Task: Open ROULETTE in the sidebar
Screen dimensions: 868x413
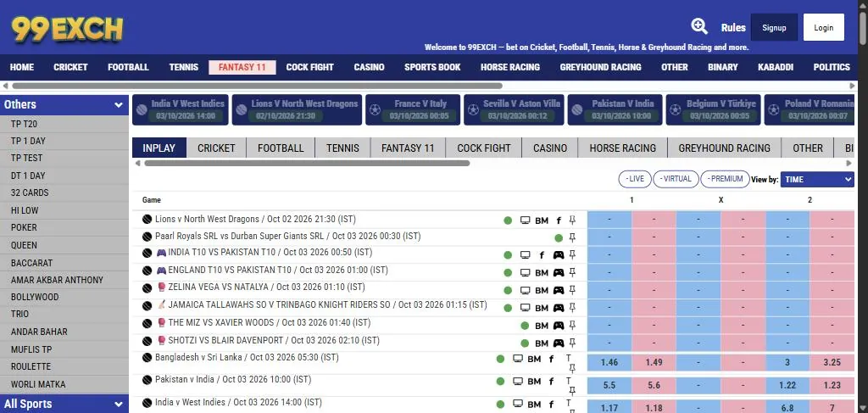Action: pyautogui.click(x=64, y=366)
